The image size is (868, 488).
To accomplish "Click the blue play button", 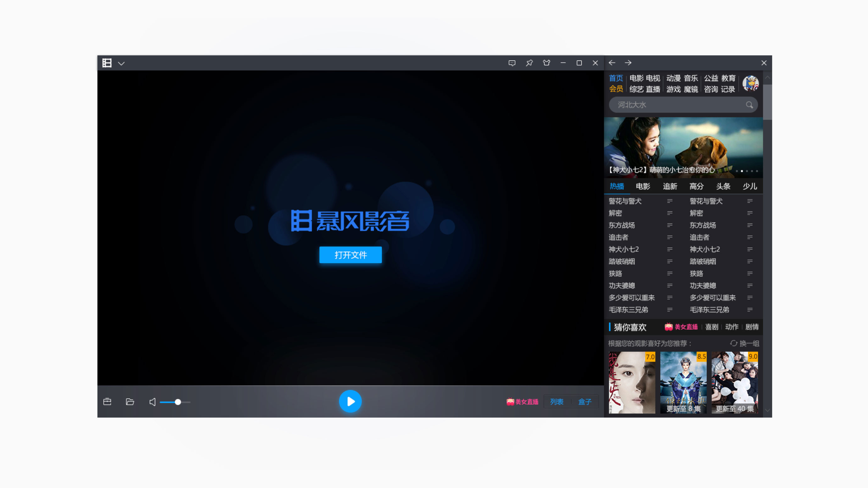I will coord(350,402).
